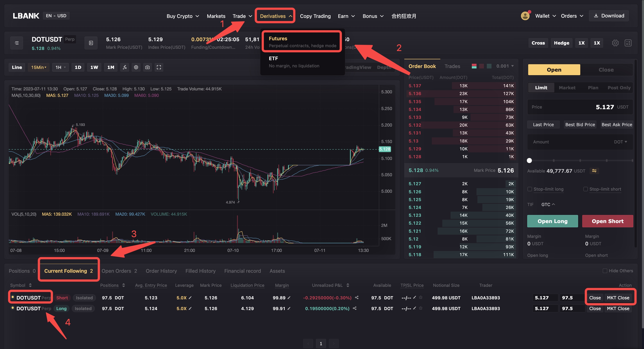Switch to the Open Orders tab
This screenshot has height=349, width=644.
tap(119, 271)
